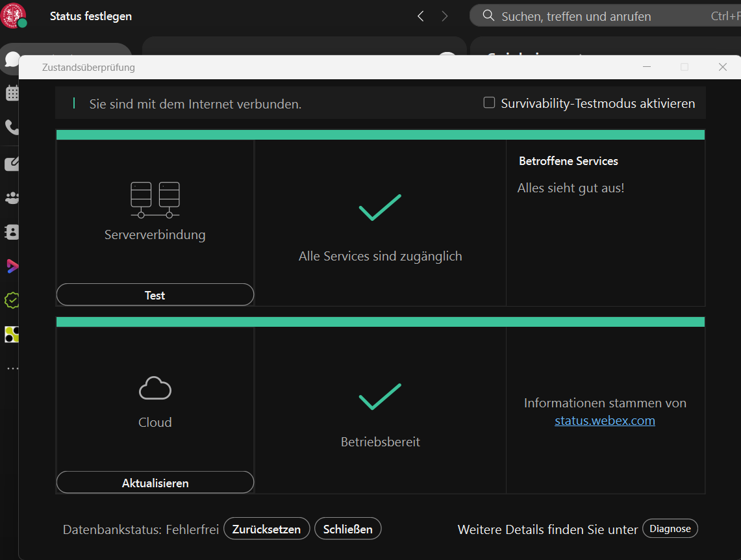Open the status.webex.com link
This screenshot has width=741, height=560.
[605, 421]
